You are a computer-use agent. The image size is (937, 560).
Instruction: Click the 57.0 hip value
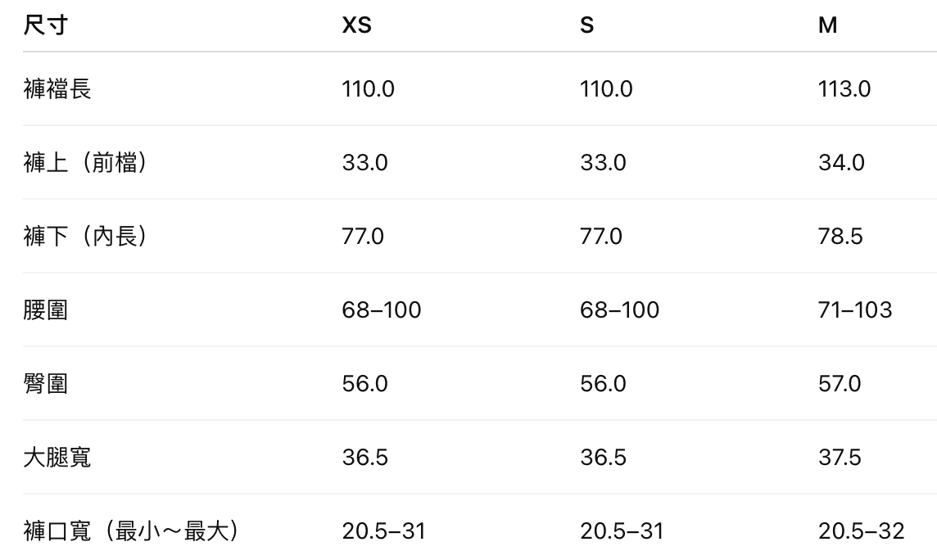[840, 383]
